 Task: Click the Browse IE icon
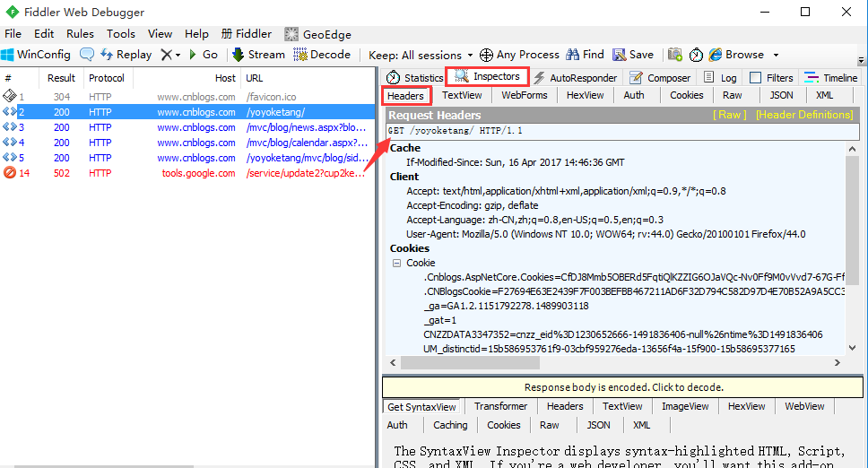click(716, 54)
